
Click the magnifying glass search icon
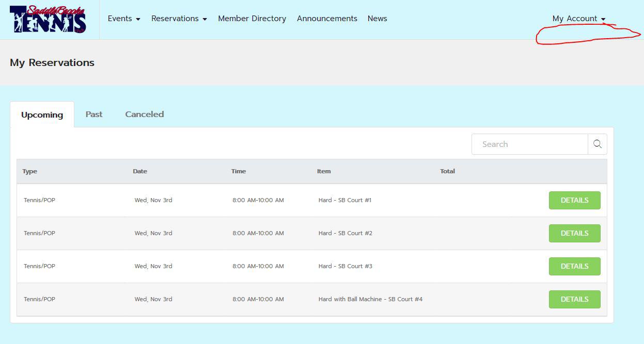[598, 144]
